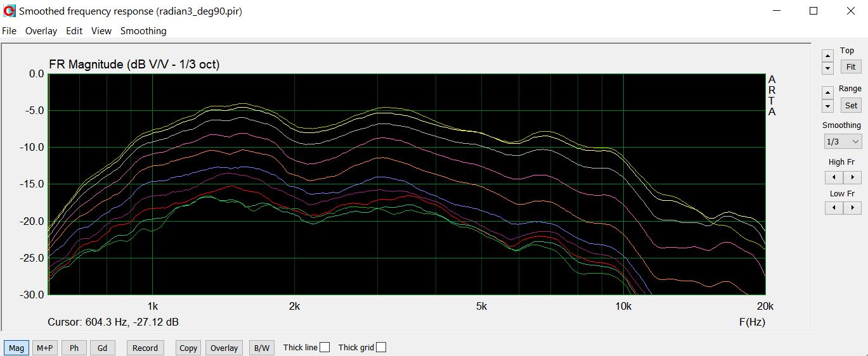The image size is (868, 356).
Task: Enable the Thick grid checkbox
Action: (381, 347)
